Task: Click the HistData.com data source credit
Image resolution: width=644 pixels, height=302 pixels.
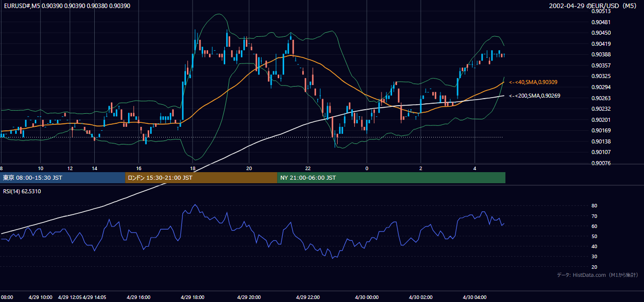Action: [598, 275]
